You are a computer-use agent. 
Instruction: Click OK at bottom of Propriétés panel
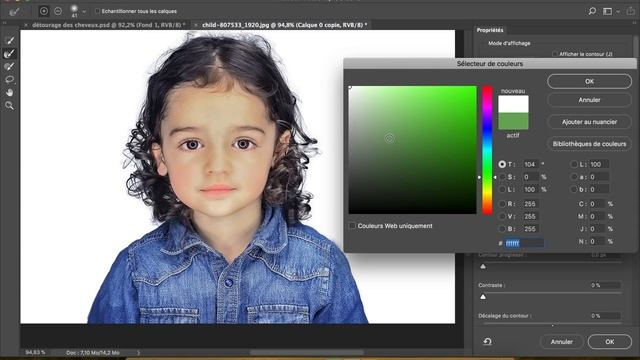(610, 342)
